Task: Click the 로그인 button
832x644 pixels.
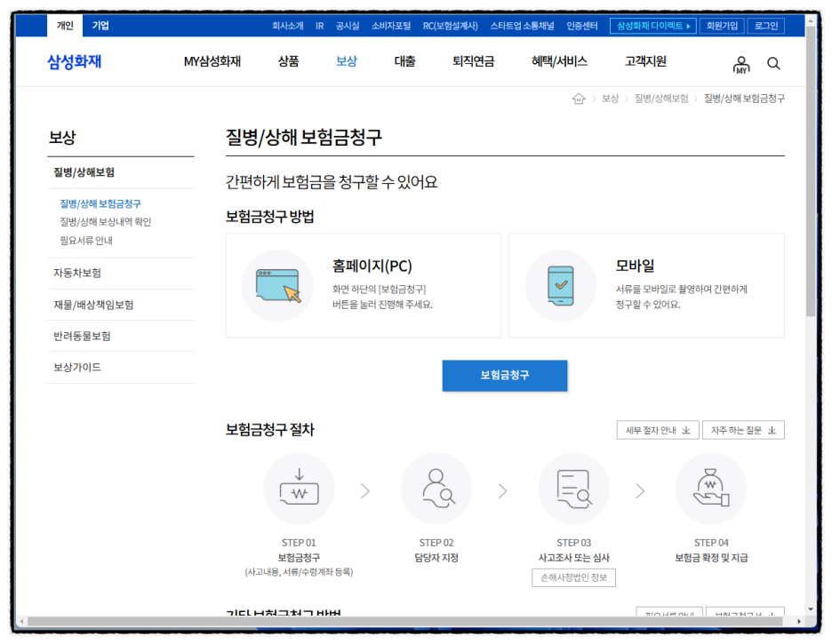Action: tap(766, 26)
